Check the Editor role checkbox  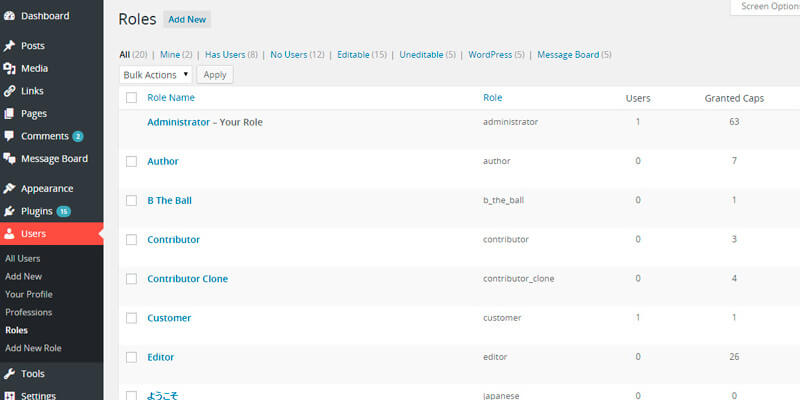click(132, 357)
